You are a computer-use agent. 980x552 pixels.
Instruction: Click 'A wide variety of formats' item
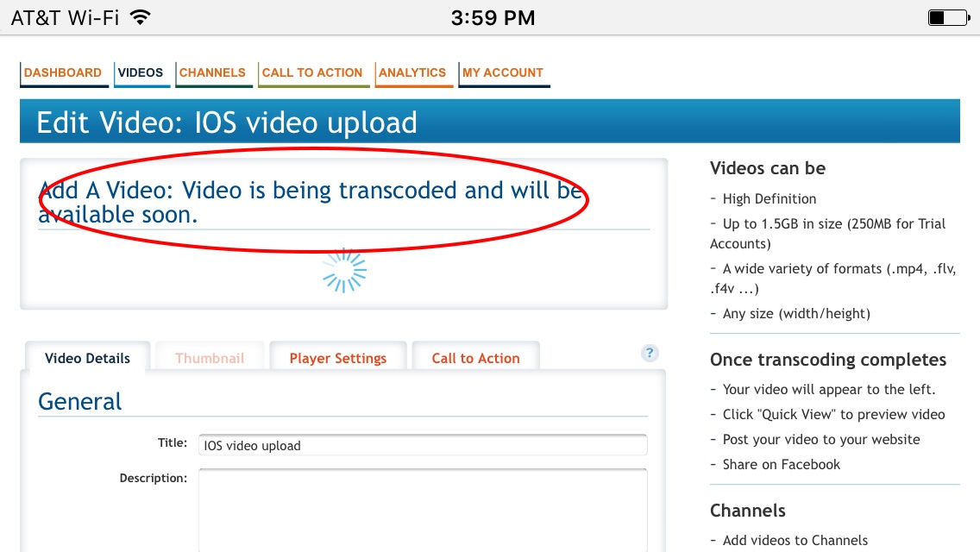(x=833, y=279)
